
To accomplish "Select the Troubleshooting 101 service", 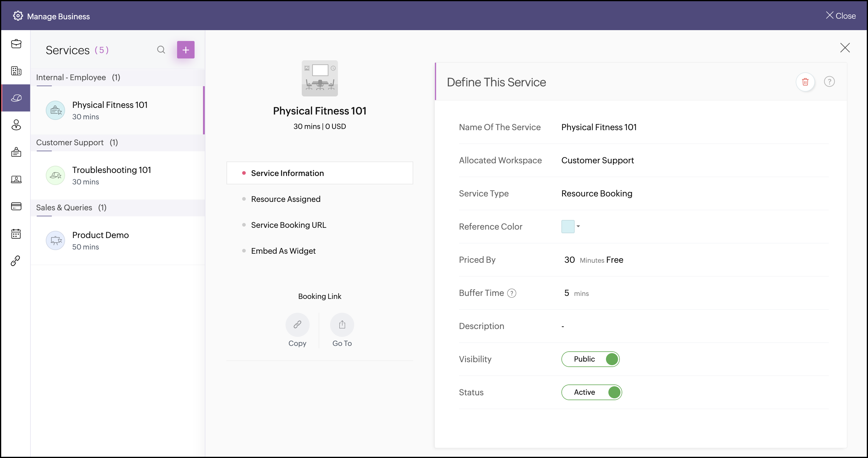I will pos(111,175).
